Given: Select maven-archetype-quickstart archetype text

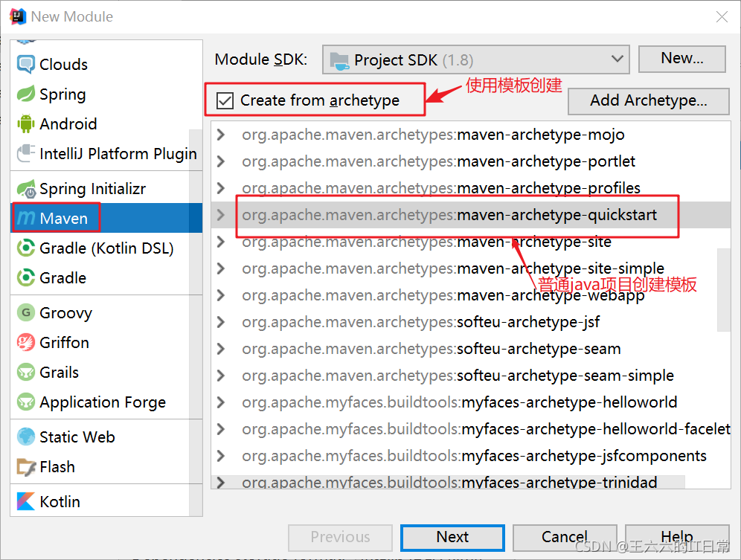Looking at the screenshot, I should (449, 215).
